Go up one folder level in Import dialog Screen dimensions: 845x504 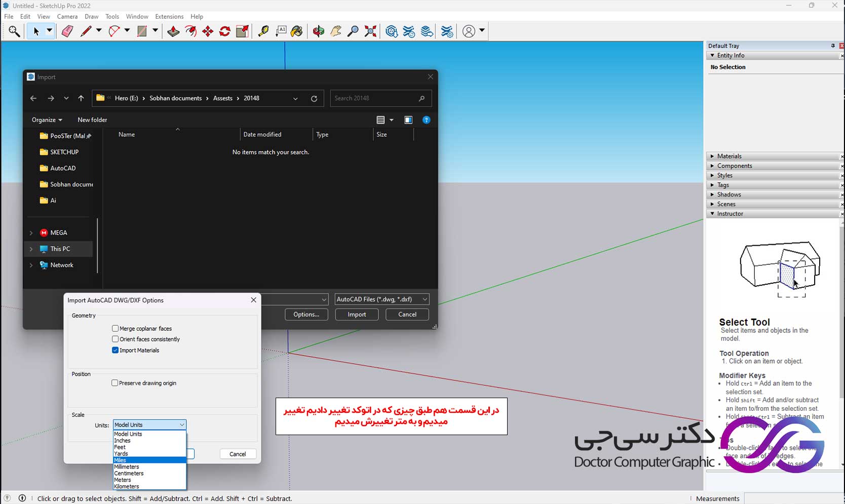pos(81,98)
